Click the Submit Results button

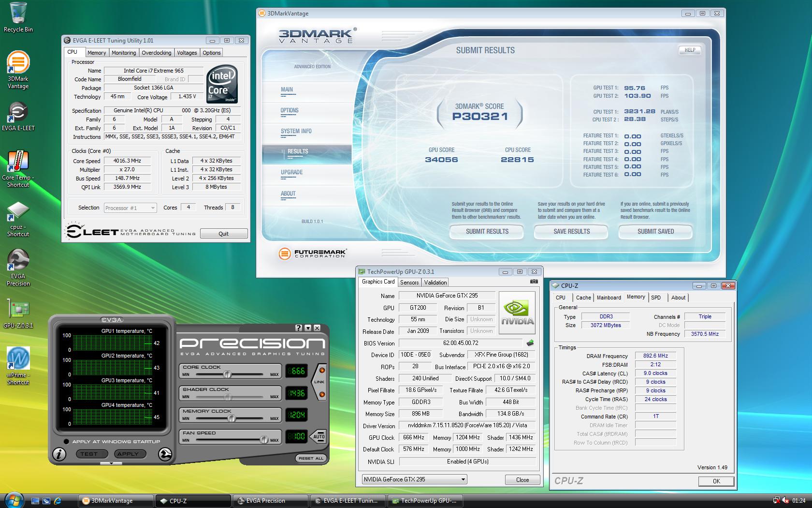pyautogui.click(x=487, y=232)
